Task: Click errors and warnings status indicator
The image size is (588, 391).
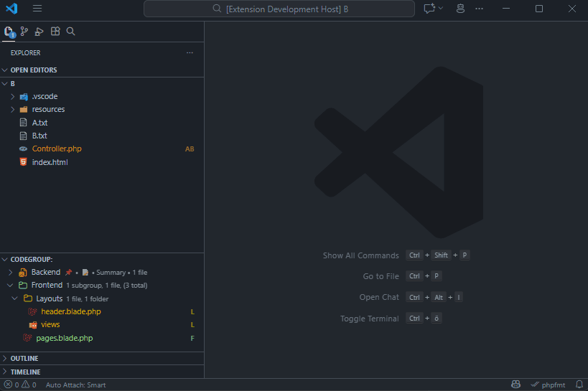Action: [20, 385]
